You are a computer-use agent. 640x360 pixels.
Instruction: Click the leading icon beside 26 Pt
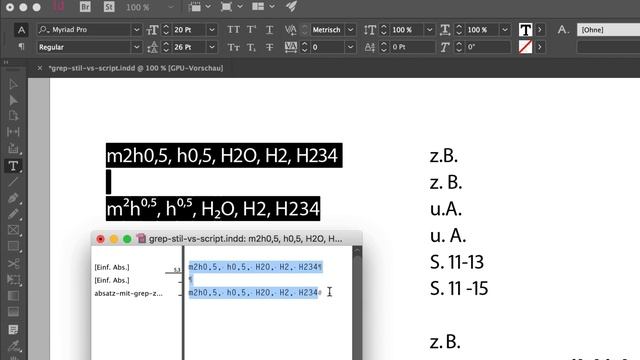152,47
